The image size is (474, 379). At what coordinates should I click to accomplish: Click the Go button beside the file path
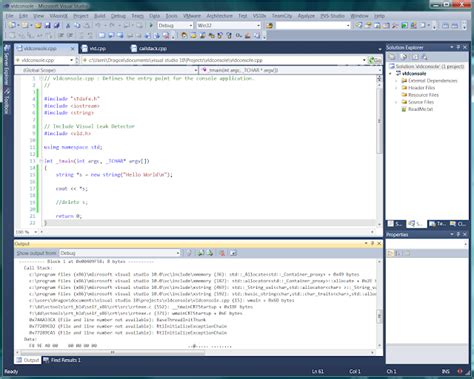[375, 60]
